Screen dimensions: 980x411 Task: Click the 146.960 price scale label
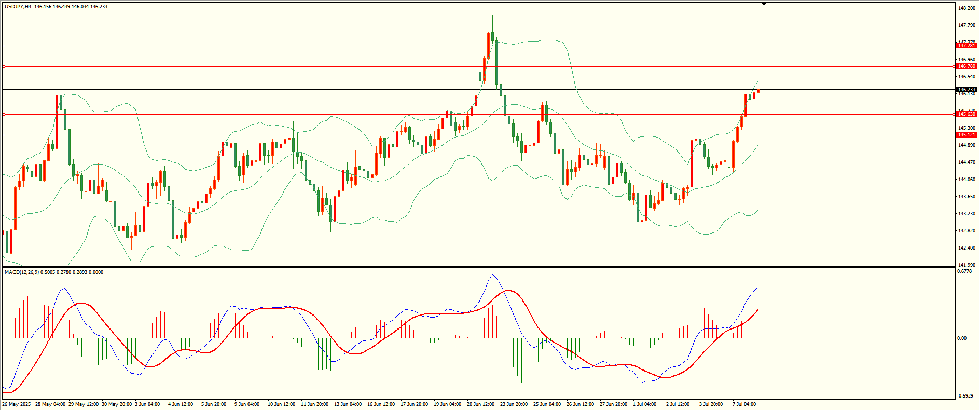click(x=967, y=60)
